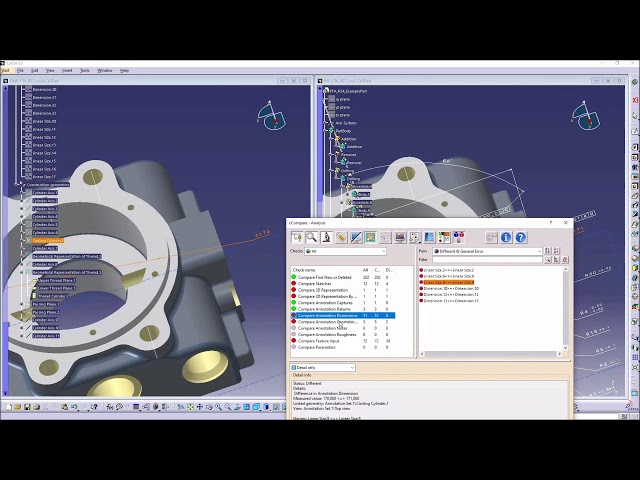This screenshot has height=480, width=640.
Task: Select 'Compare Find New or Deleted' check row
Action: coord(343,277)
